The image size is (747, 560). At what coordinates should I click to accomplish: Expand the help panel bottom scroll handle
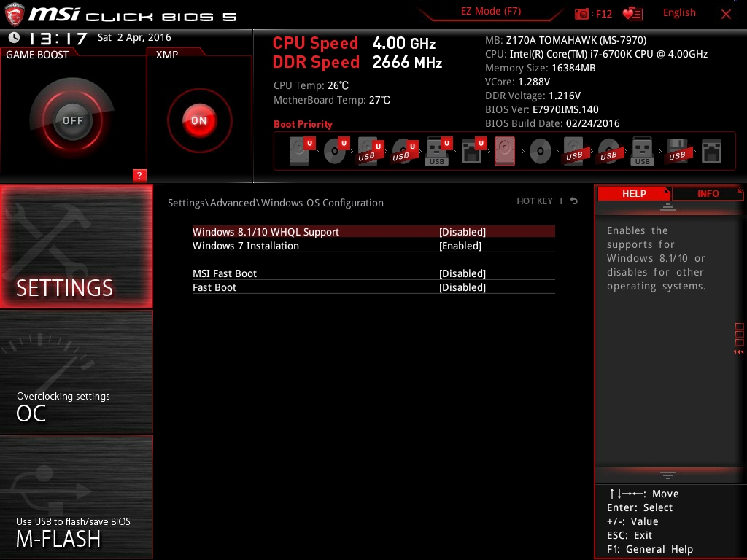point(668,475)
